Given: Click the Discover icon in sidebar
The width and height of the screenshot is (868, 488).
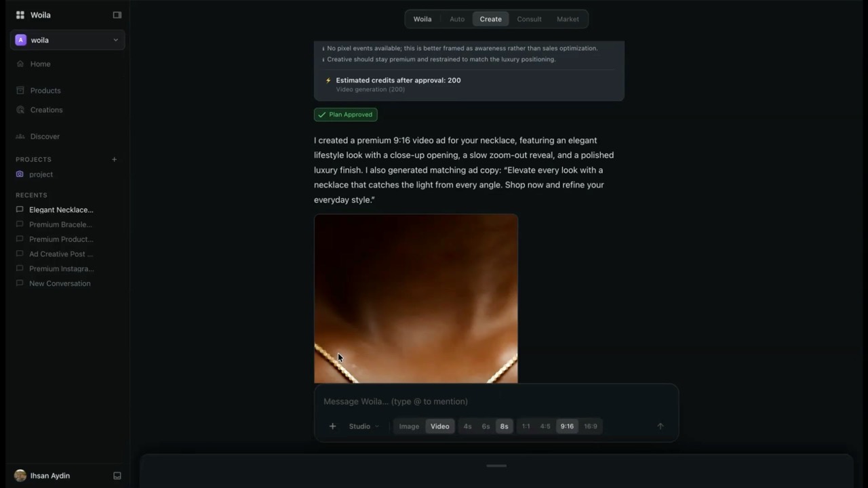Looking at the screenshot, I should 20,136.
